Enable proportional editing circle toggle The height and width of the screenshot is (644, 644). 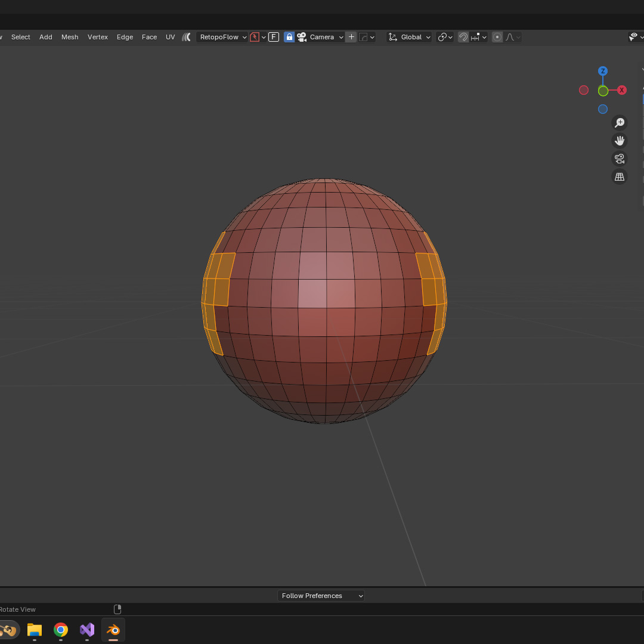[497, 37]
